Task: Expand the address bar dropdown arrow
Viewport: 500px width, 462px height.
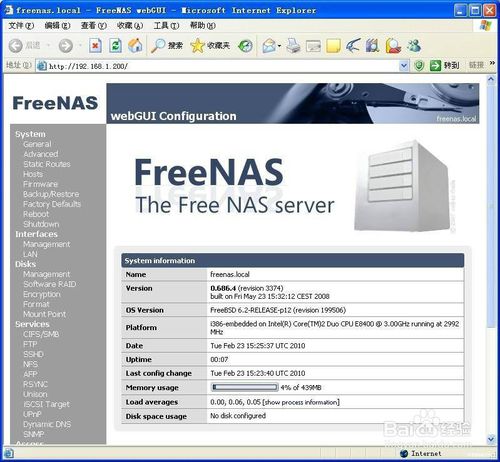Action: click(404, 66)
